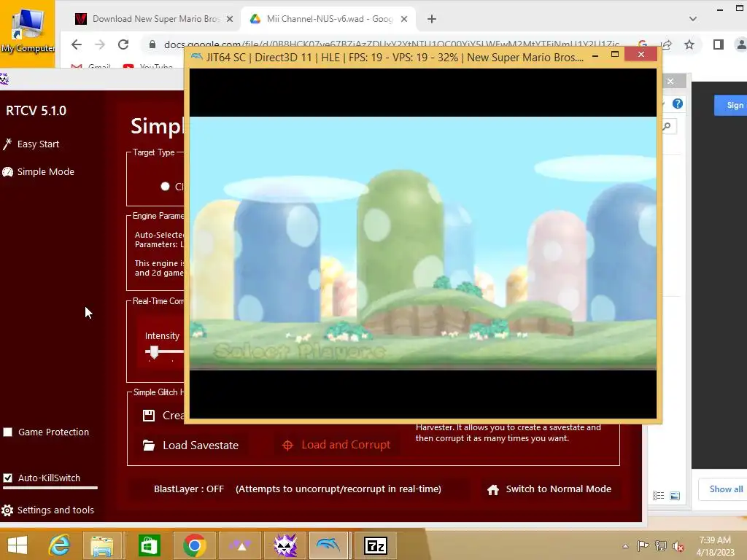The height and width of the screenshot is (560, 747).
Task: Switch to Normal Mode
Action: click(549, 489)
